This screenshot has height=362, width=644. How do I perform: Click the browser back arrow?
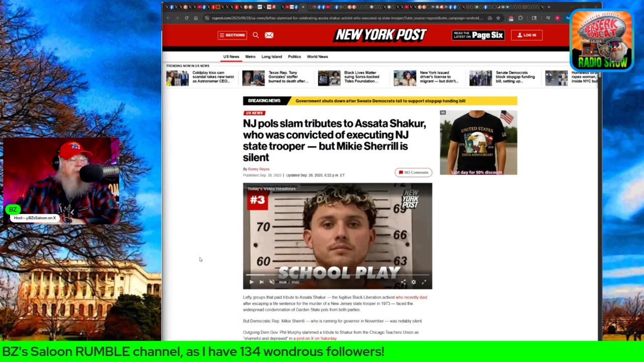tap(168, 18)
